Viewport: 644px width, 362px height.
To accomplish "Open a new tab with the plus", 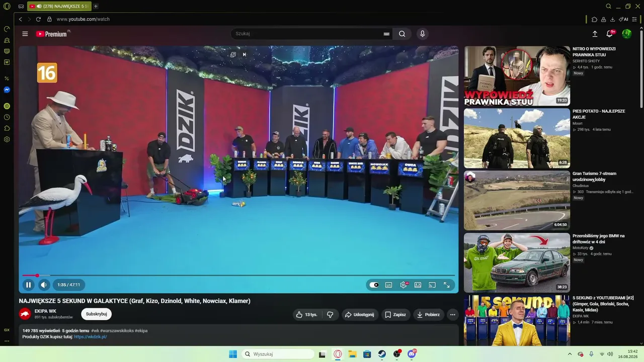I will pos(96,7).
